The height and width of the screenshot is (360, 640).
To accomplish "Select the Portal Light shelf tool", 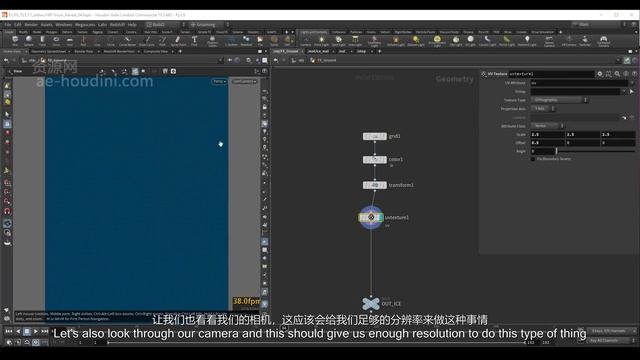I will (x=507, y=41).
